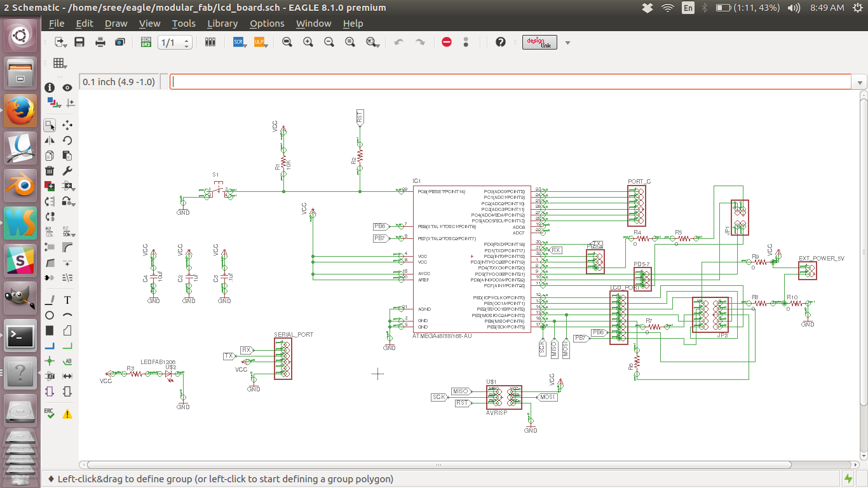Open the Tools menu
The width and height of the screenshot is (868, 488).
click(x=184, y=24)
